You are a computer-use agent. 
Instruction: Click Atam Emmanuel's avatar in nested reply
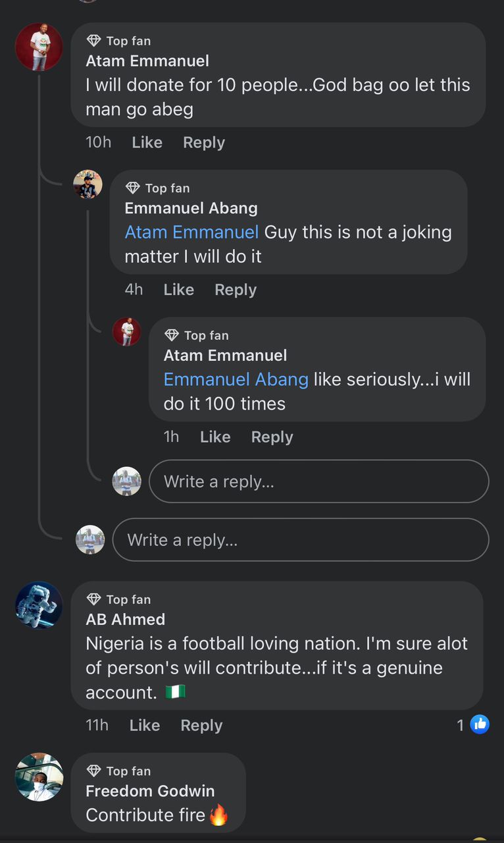pyautogui.click(x=127, y=331)
